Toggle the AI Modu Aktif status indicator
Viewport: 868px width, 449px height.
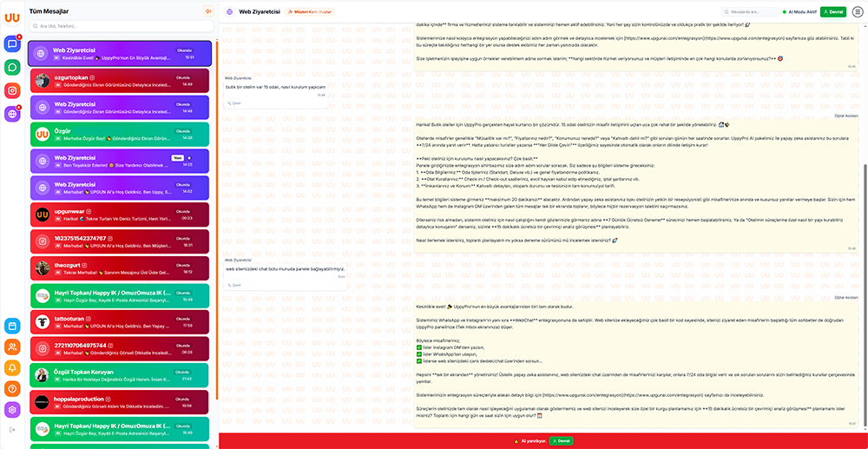[x=799, y=12]
